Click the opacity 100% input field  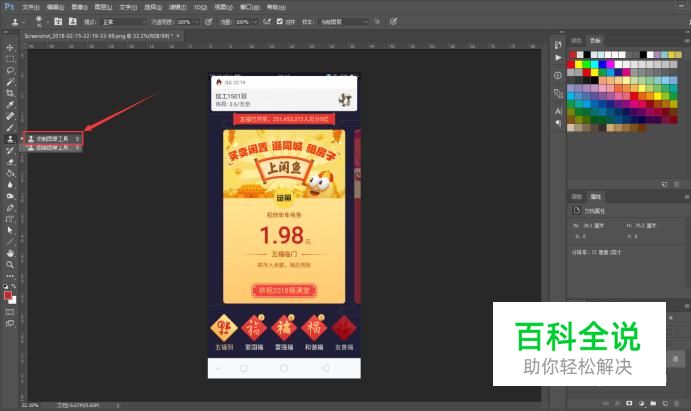pyautogui.click(x=184, y=22)
